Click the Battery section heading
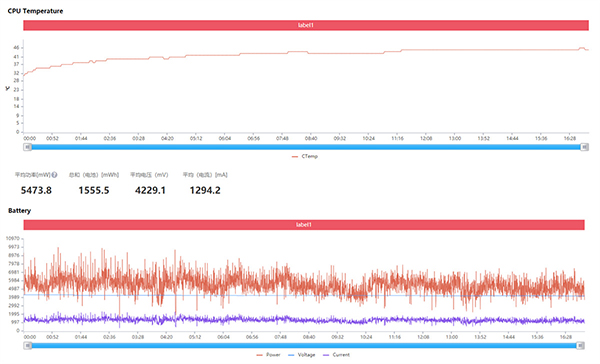Image resolution: width=600 pixels, height=364 pixels. click(x=19, y=211)
